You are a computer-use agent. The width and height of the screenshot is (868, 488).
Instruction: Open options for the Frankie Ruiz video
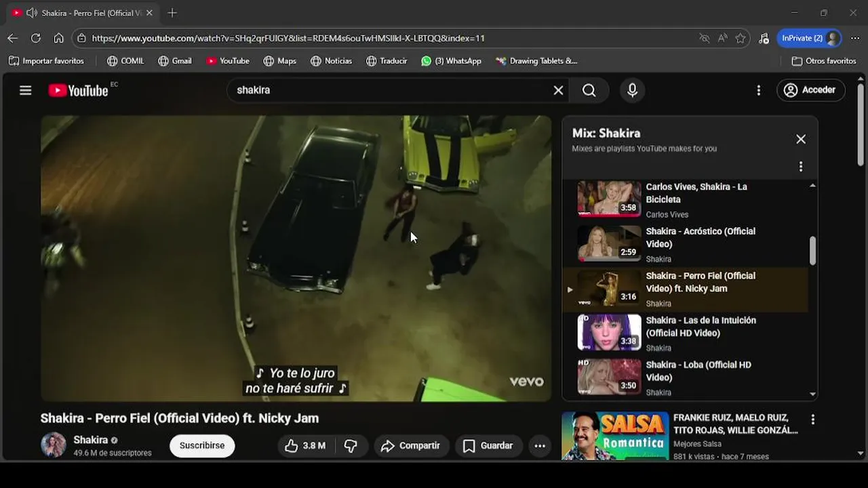[812, 420]
